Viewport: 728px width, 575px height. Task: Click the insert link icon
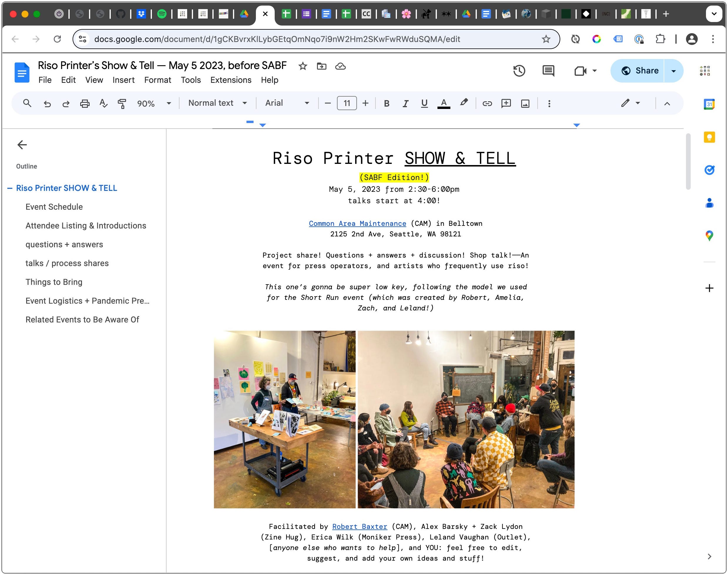point(487,103)
